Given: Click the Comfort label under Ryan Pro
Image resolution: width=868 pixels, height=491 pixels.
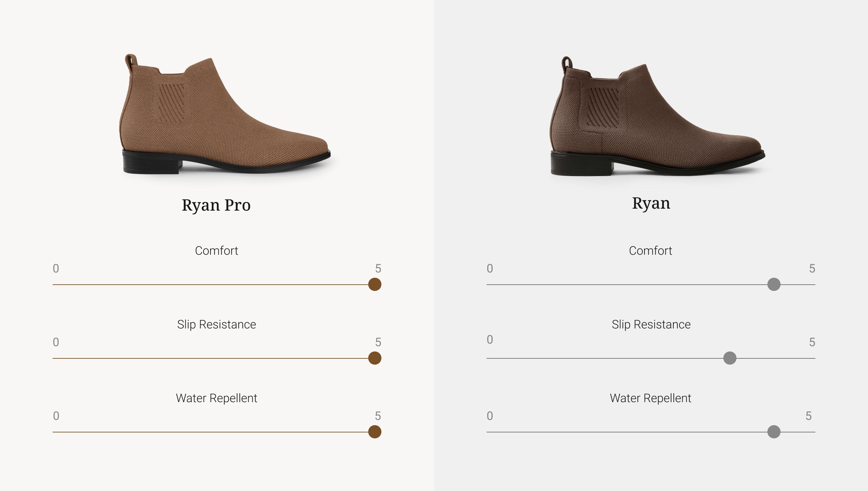Looking at the screenshot, I should point(217,250).
